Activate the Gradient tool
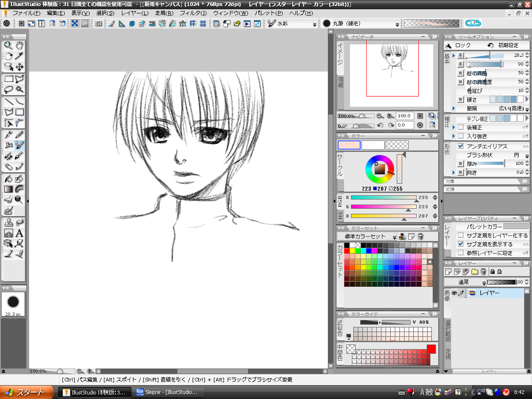 click(8, 189)
